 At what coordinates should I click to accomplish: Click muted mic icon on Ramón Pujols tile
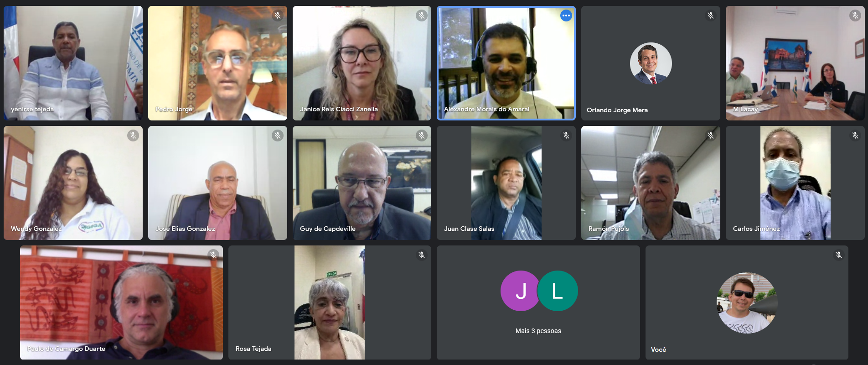coord(710,136)
